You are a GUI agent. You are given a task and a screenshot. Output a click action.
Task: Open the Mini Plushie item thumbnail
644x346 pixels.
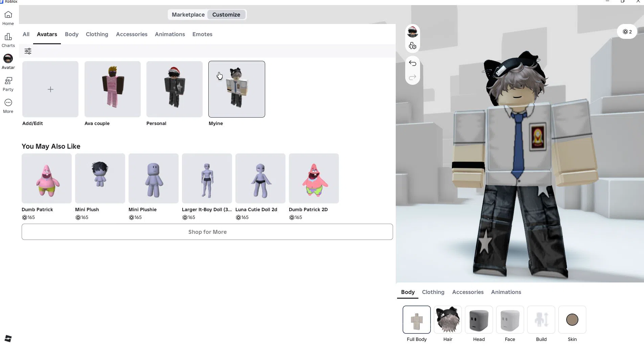[154, 178]
